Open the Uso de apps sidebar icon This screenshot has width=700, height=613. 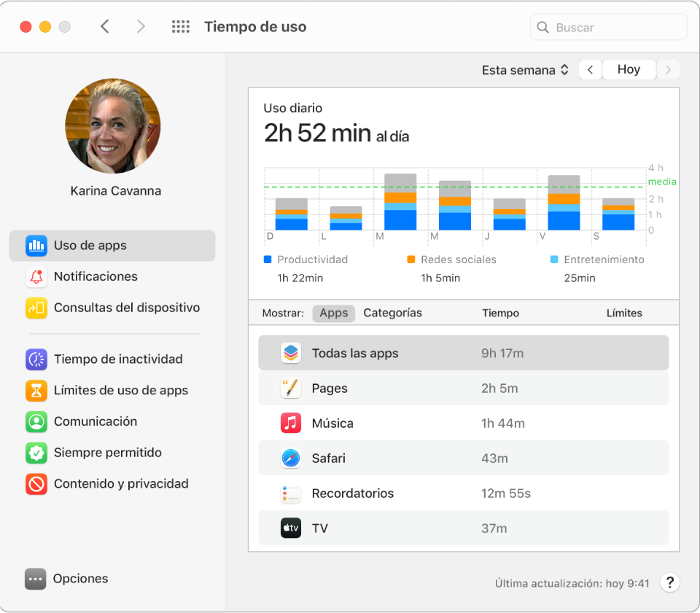(x=36, y=246)
